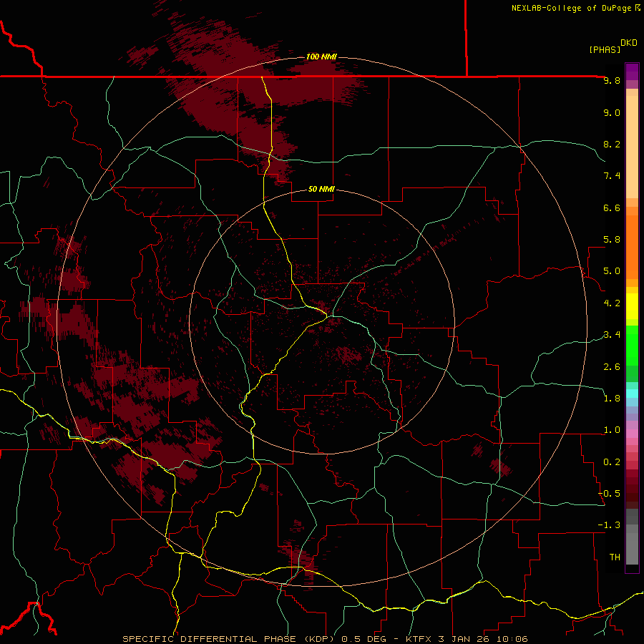Click the 3 JAN 26 10:06 timestamp
644x644 pixels.
tap(484, 639)
